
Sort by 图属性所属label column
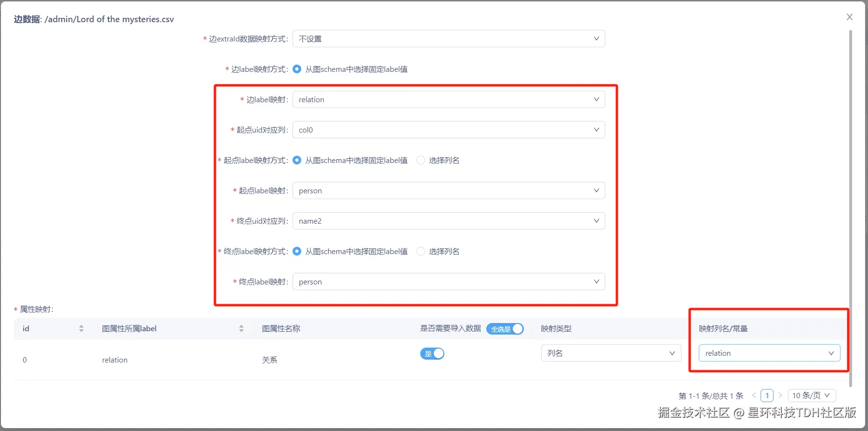click(x=241, y=328)
